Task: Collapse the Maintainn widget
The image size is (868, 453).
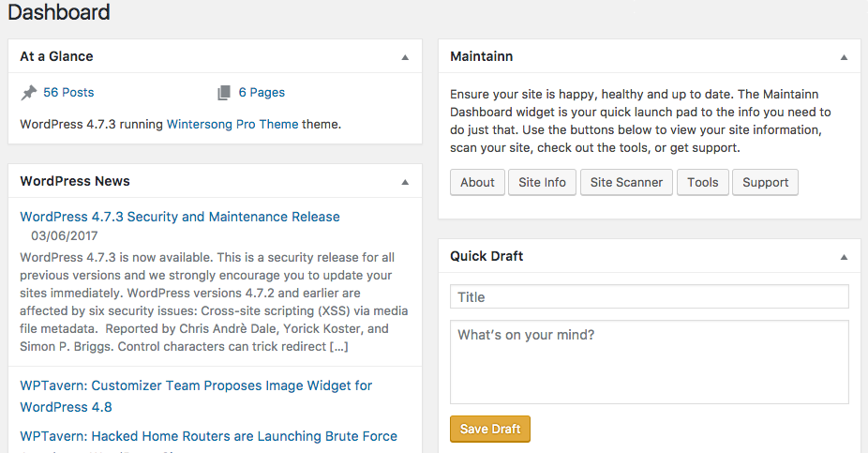Action: point(844,57)
